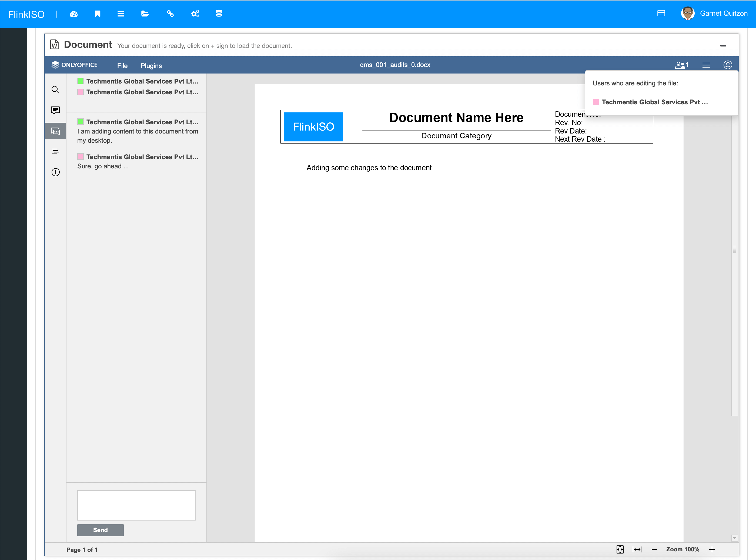Click the FlinkISO brand logo link
756x560 pixels.
pyautogui.click(x=26, y=14)
